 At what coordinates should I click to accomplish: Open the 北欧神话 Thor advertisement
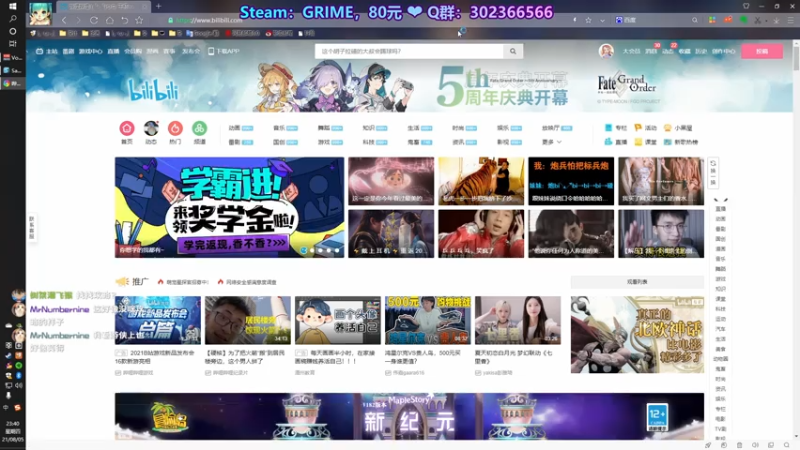(x=637, y=335)
